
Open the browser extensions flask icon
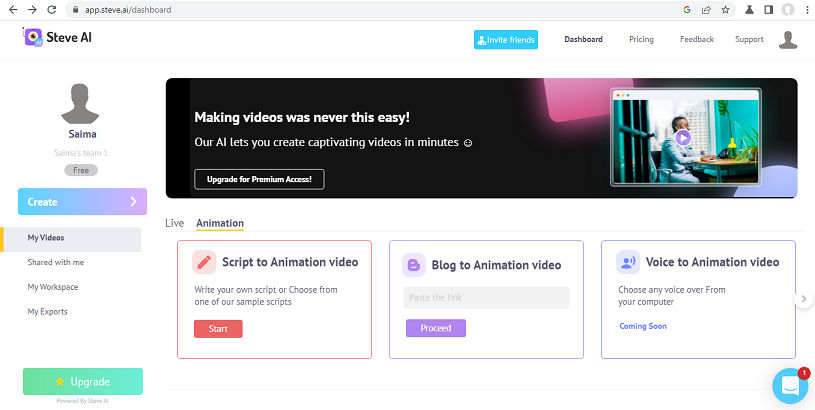750,9
